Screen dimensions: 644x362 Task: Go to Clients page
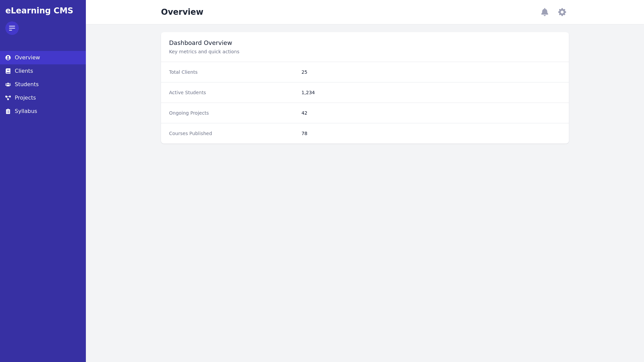point(24,71)
